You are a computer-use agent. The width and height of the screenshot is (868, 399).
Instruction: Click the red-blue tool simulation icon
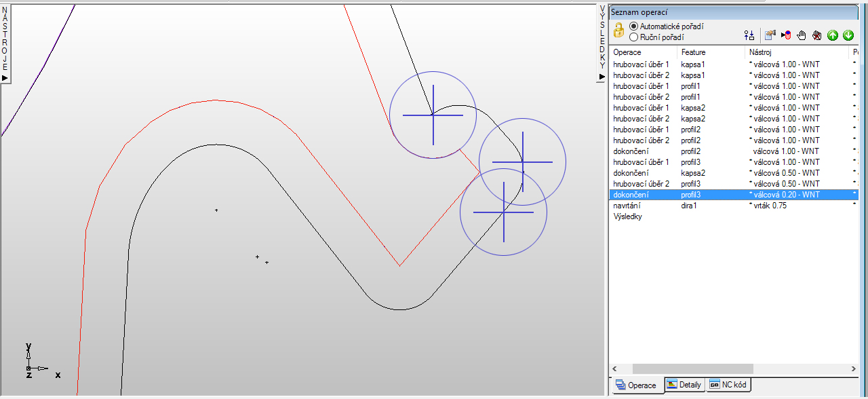pyautogui.click(x=786, y=35)
